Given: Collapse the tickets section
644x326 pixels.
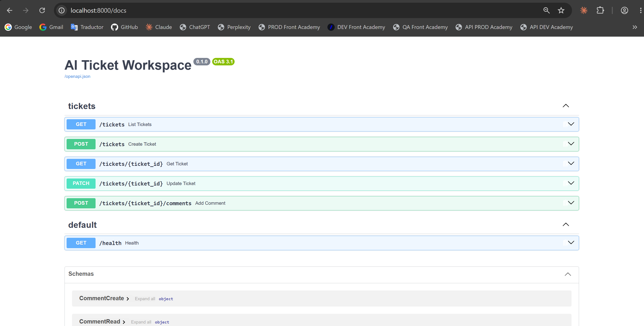Looking at the screenshot, I should click(x=566, y=106).
